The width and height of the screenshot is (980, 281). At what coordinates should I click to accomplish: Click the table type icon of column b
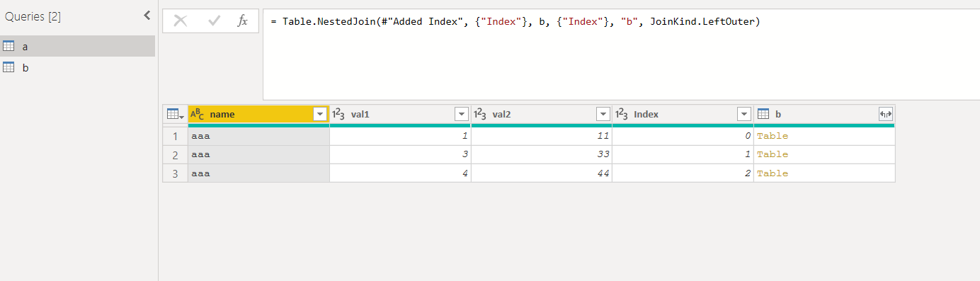click(763, 114)
